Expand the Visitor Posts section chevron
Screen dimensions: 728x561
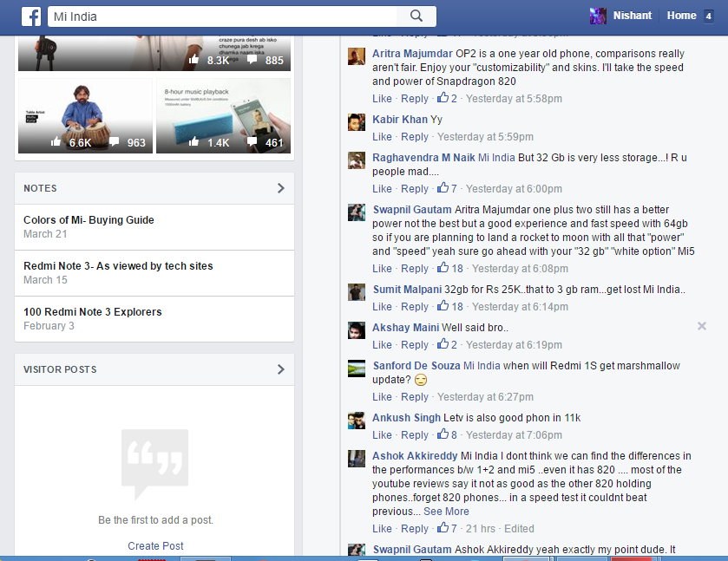coord(280,369)
